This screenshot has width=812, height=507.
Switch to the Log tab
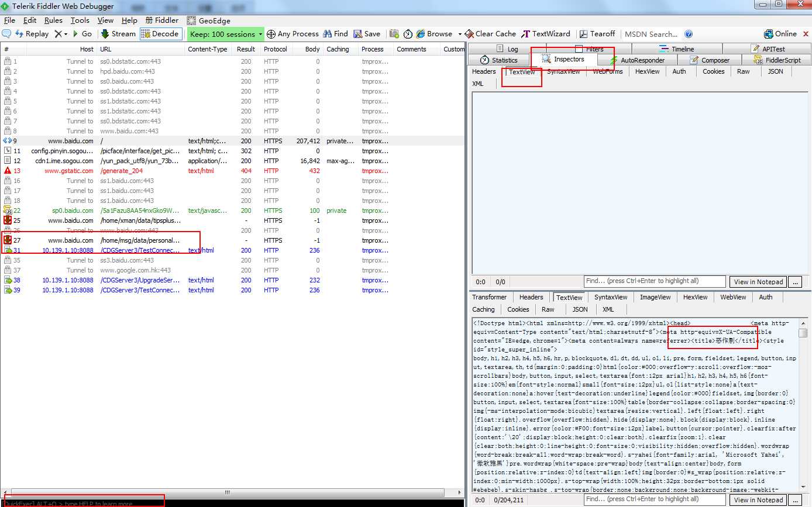[507, 49]
